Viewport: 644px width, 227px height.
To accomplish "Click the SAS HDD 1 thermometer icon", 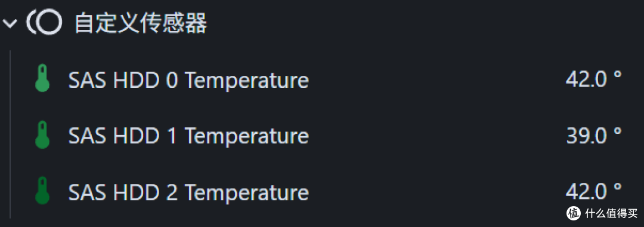I will (42, 134).
